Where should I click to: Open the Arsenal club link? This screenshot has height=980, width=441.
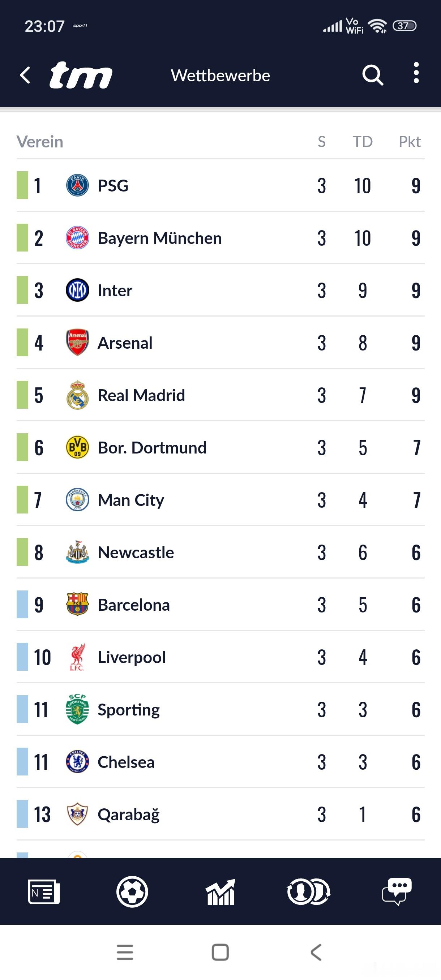125,343
